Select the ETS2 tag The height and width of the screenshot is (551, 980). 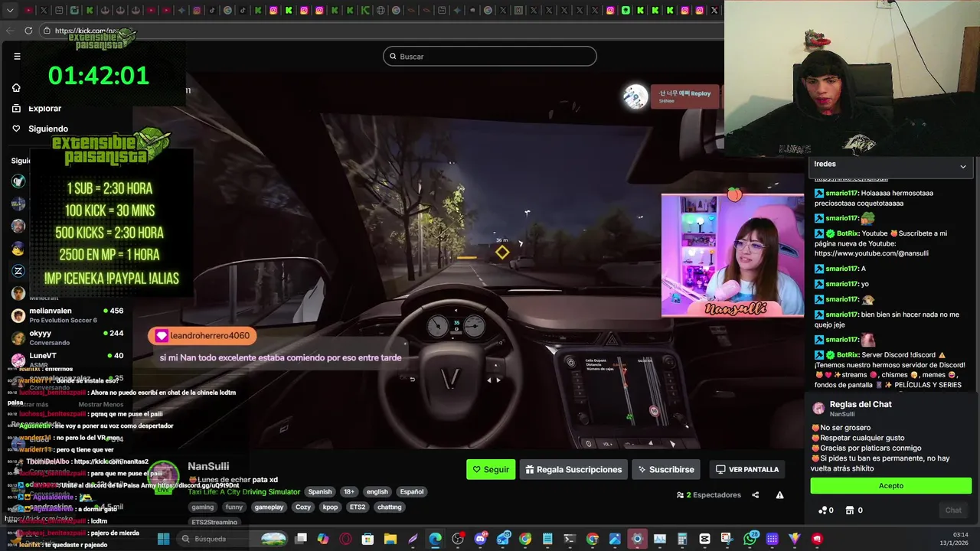(358, 507)
